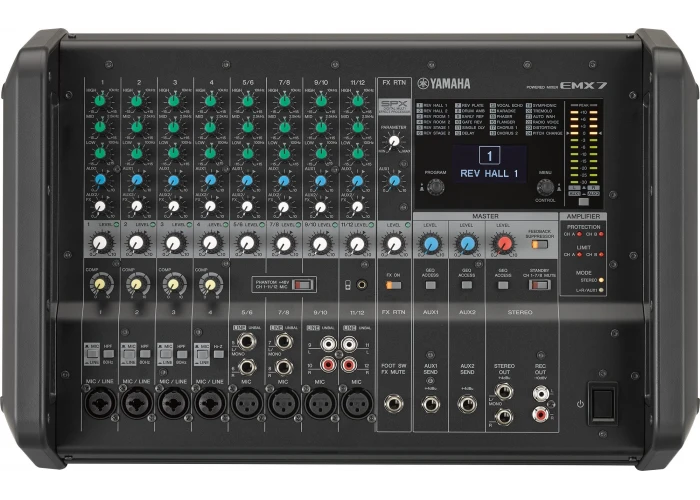Click the headphones output jack
This screenshot has width=700, height=500.
[362, 284]
